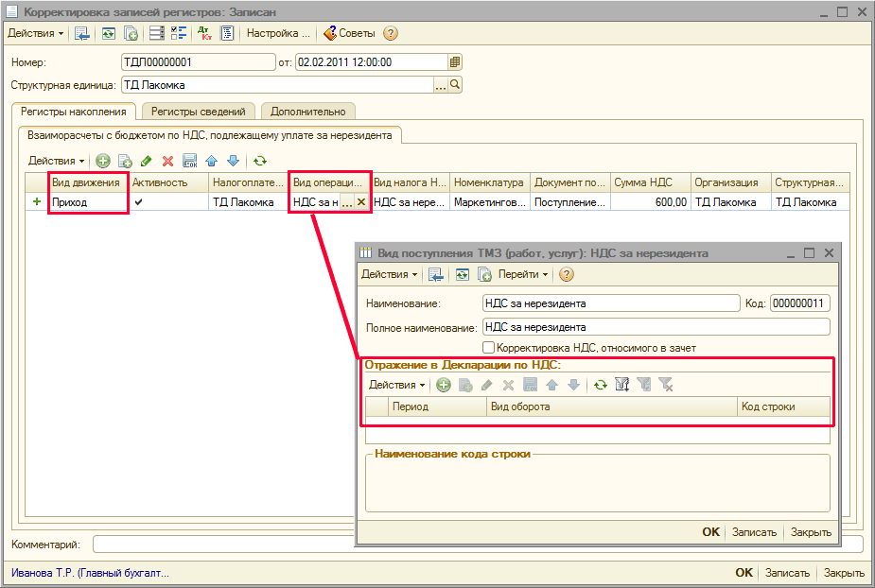The height and width of the screenshot is (588, 875).
Task: Click the help question mark in the dialog toolbar
Action: [567, 274]
